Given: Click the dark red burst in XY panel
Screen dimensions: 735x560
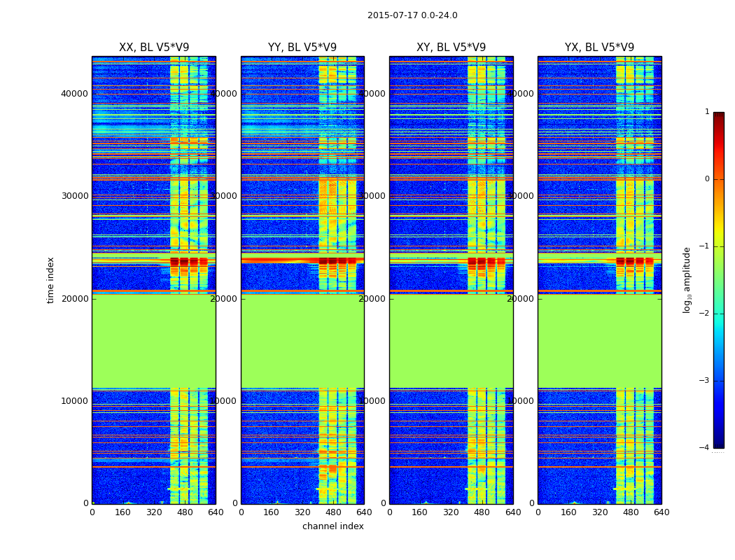Looking at the screenshot, I should pos(486,262).
